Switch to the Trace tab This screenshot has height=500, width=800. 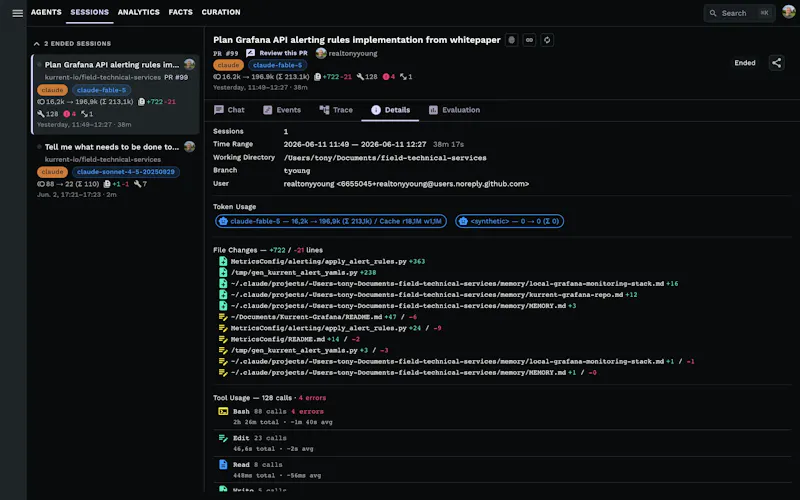pos(336,110)
